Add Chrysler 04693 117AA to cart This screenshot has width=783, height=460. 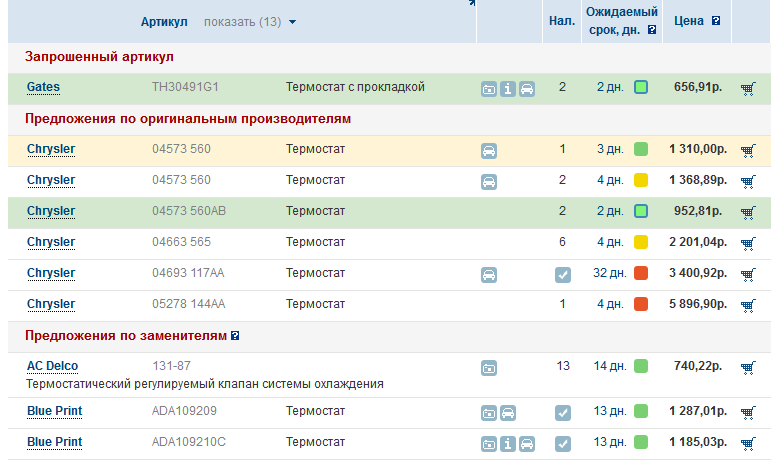pos(748,275)
